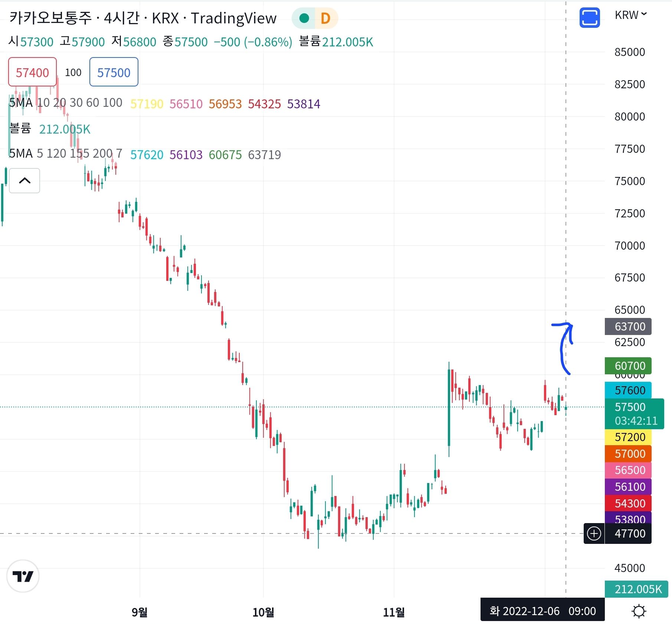This screenshot has height=624, width=672.
Task: Click the cyan MA value 57620
Action: [x=147, y=155]
